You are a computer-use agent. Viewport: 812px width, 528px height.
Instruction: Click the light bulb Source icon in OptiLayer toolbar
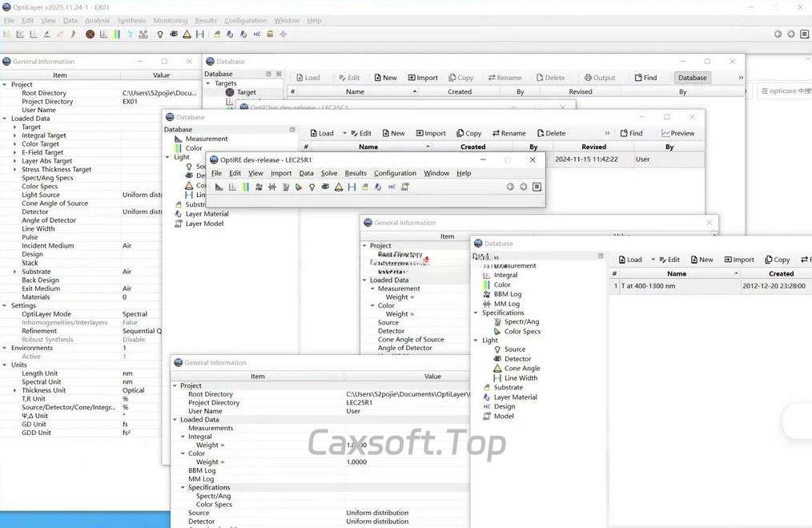(160, 34)
